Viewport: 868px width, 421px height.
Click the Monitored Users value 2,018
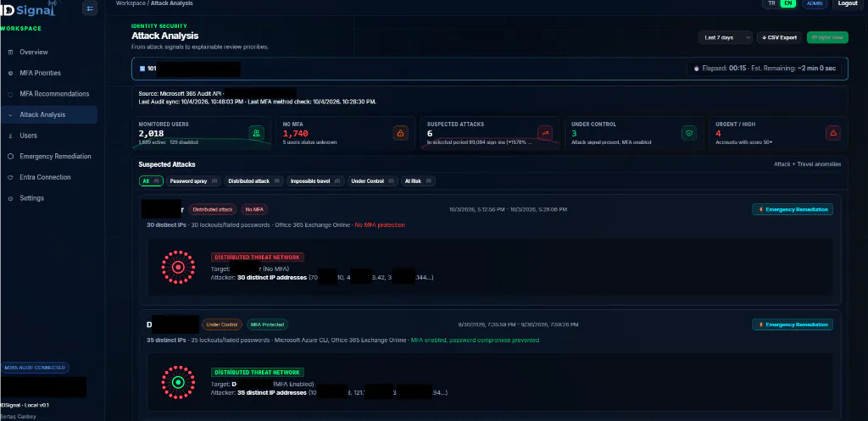tap(151, 133)
